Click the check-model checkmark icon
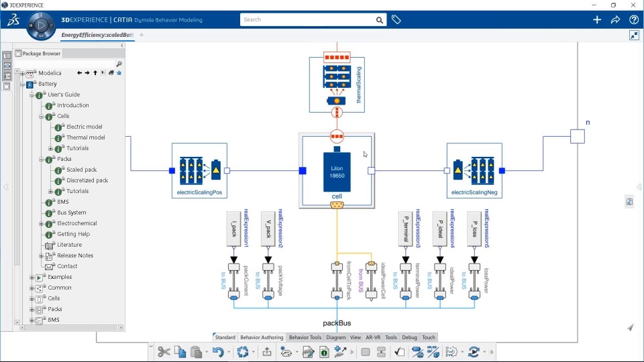The image size is (644, 362). click(399, 352)
